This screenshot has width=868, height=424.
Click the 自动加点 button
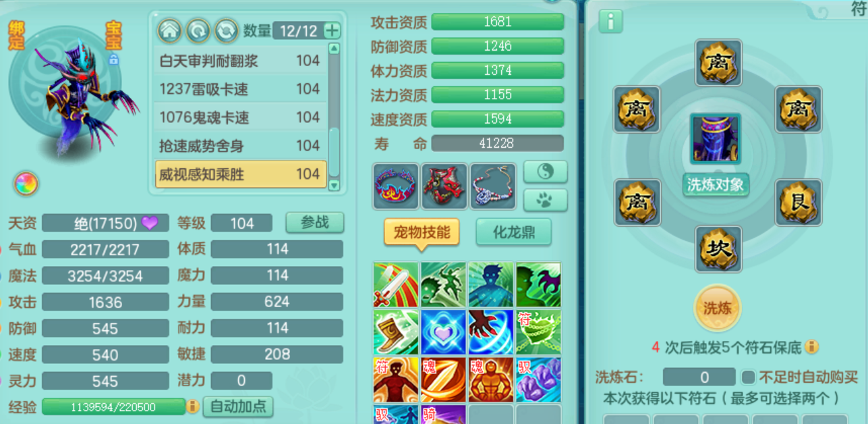(238, 406)
